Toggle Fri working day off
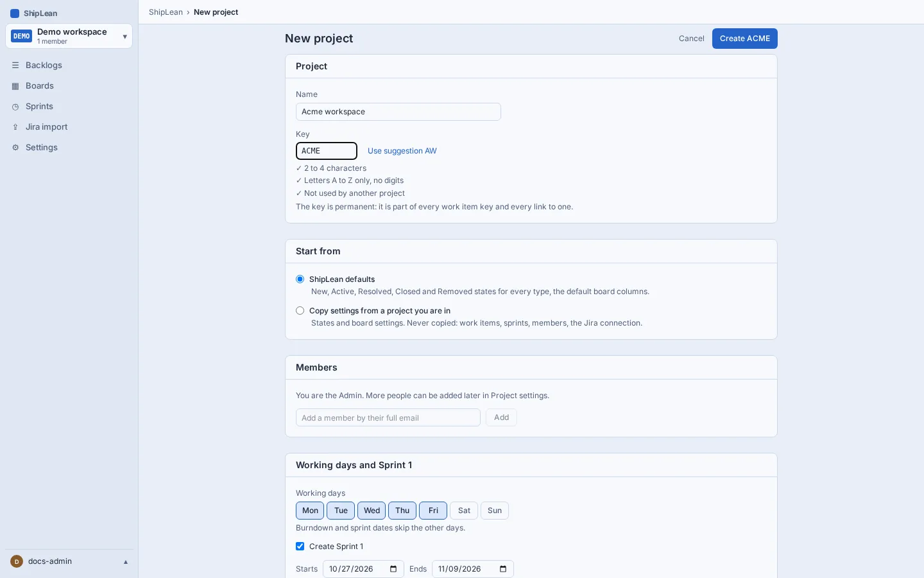This screenshot has height=578, width=924. tap(433, 511)
